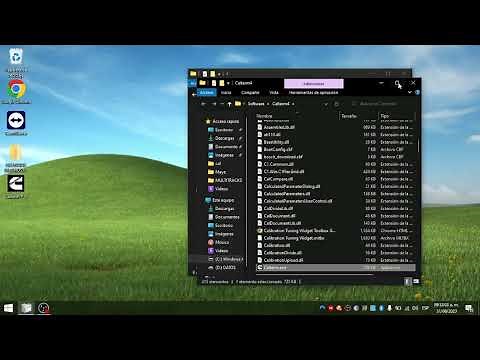Open pinned Descargas under Acceso rápido
480x360 pixels.
224,138
